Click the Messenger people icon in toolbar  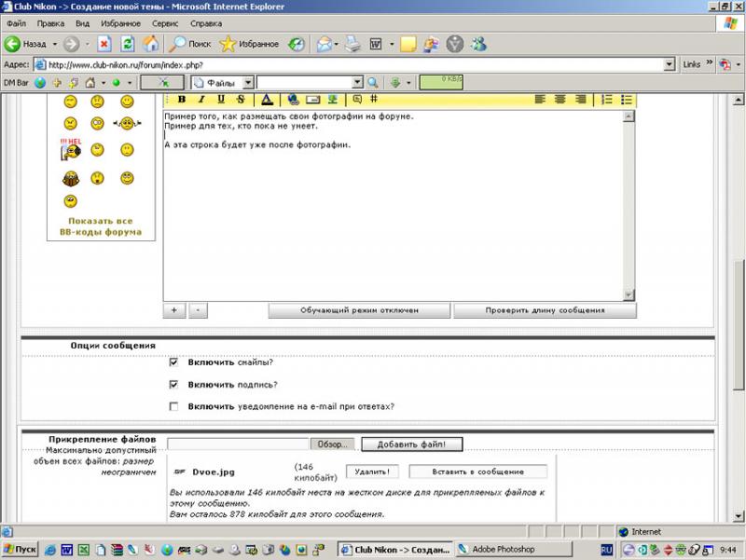tap(478, 44)
